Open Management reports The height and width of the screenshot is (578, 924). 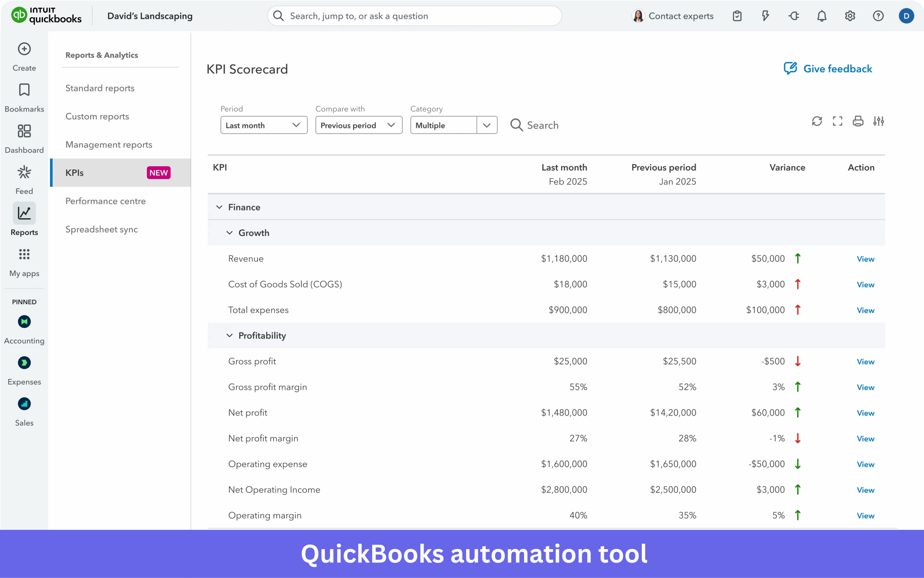(x=108, y=144)
